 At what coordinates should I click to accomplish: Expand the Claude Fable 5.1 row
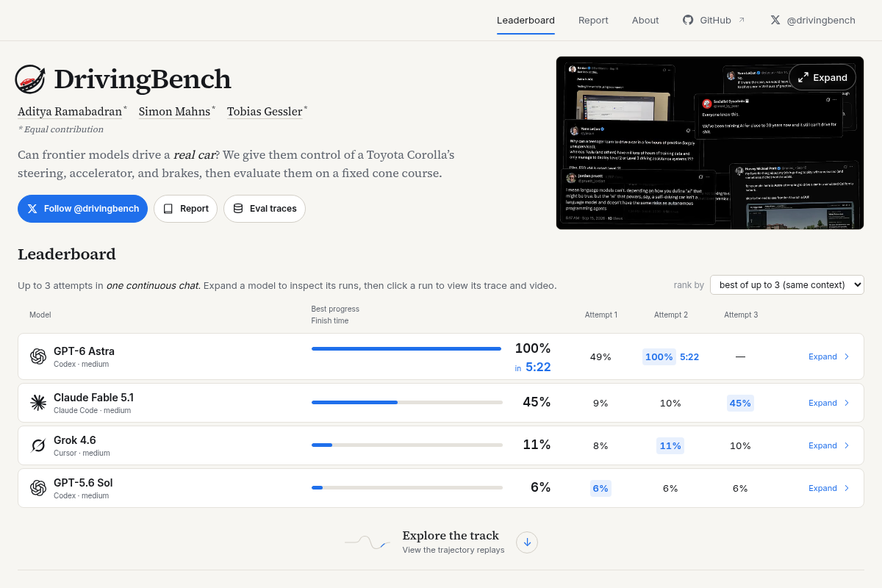[x=829, y=403]
